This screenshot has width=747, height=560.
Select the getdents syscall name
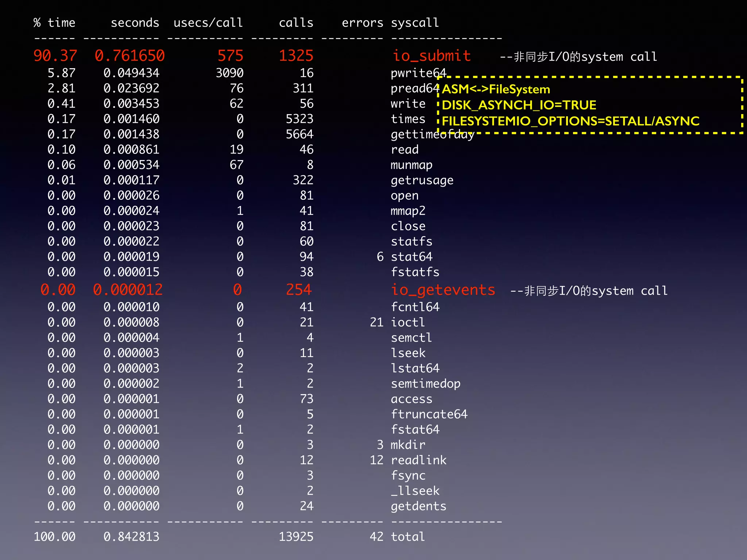coord(418,506)
